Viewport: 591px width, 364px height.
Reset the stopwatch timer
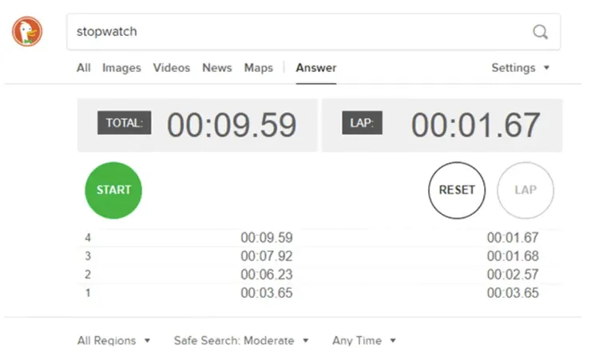[x=457, y=190]
